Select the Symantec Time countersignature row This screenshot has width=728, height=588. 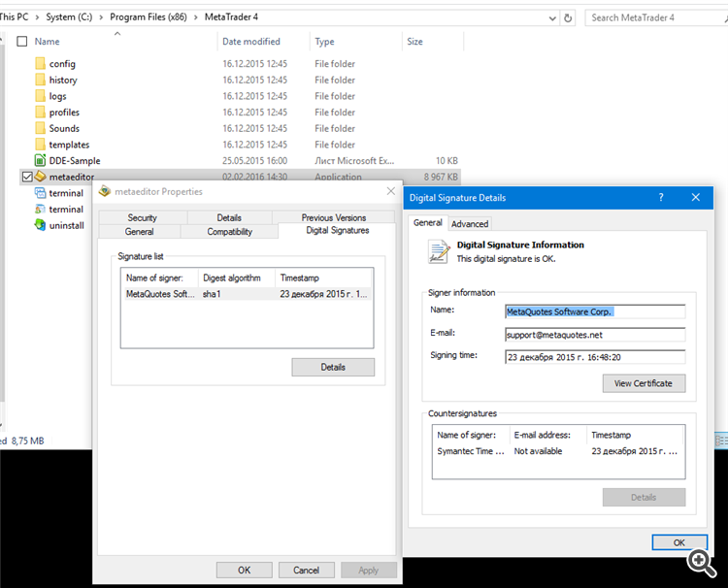click(x=558, y=451)
